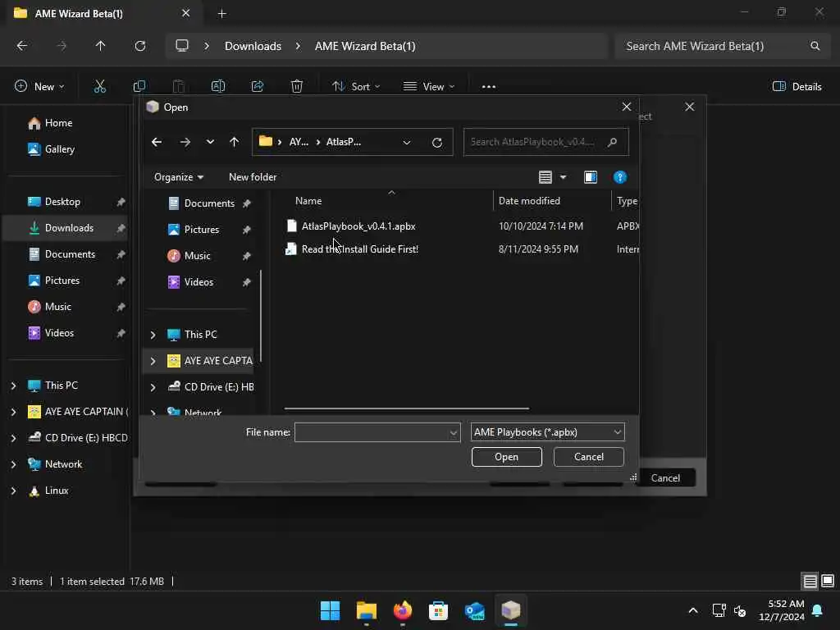
Task: Click Cancel in the AME Wizard window
Action: [665, 478]
